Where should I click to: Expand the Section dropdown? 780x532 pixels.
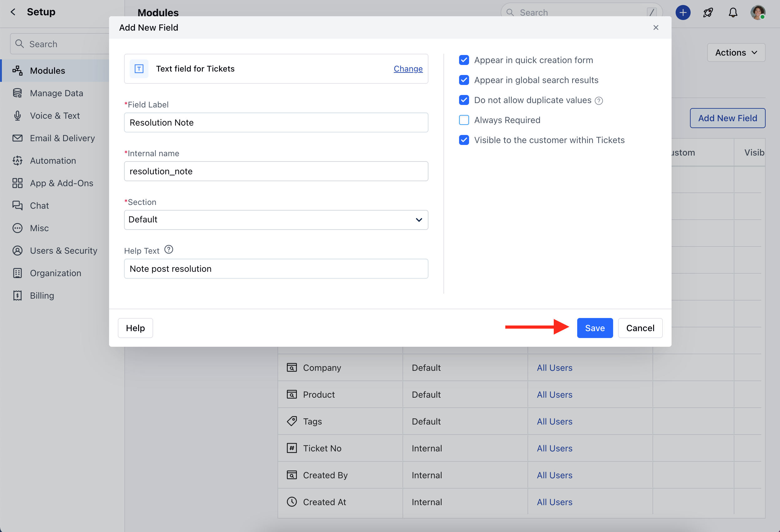[276, 220]
